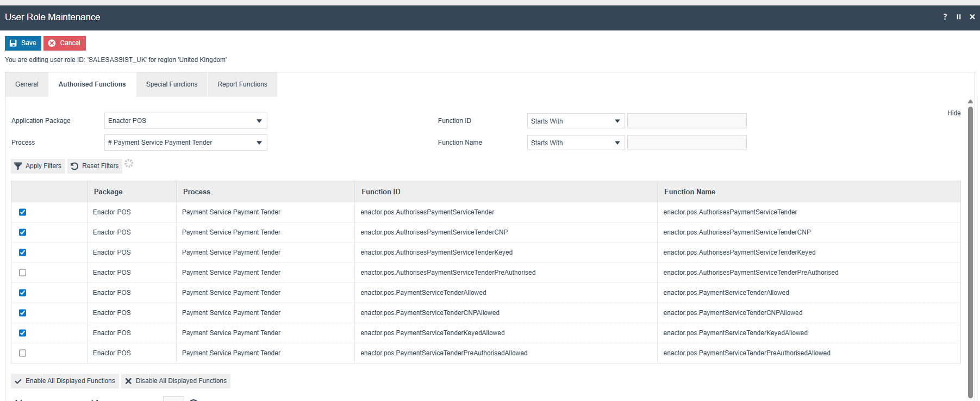This screenshot has height=401, width=980.
Task: Select Function Name enactor.pos.AuthorisesPaymentServiceTenderKeyed cell
Action: (x=809, y=252)
